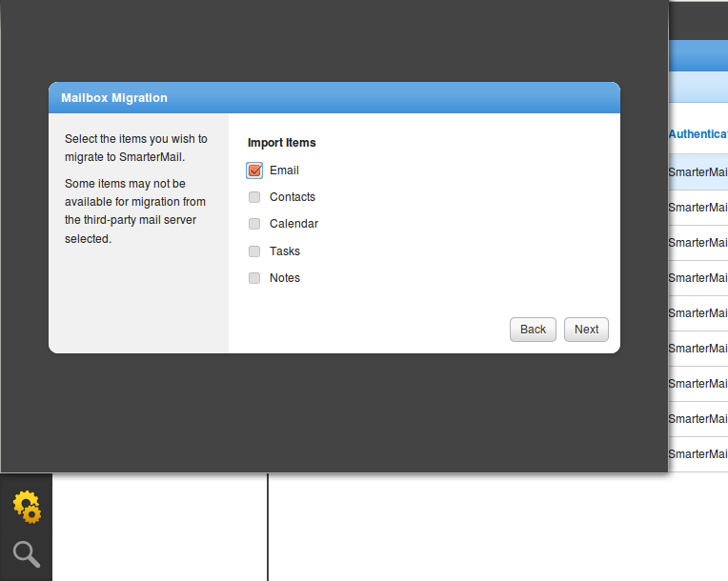Viewport: 728px width, 581px height.
Task: Check the Tasks import option
Action: tap(254, 251)
